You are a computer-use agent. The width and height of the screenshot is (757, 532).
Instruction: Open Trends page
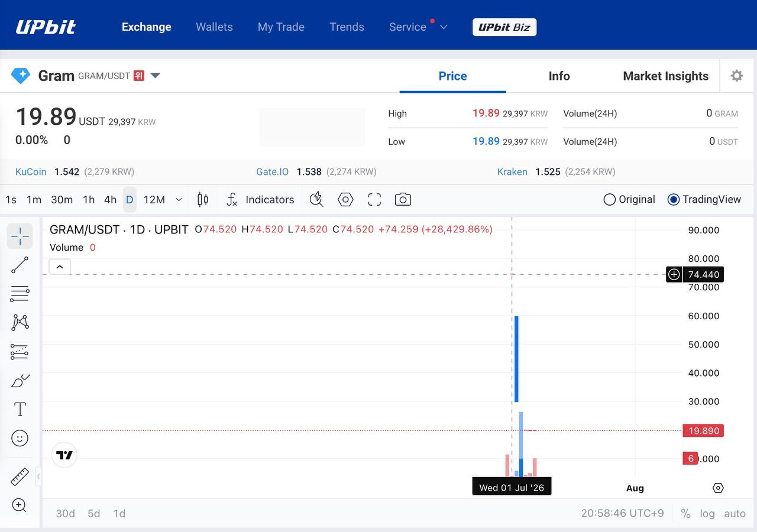tap(347, 27)
